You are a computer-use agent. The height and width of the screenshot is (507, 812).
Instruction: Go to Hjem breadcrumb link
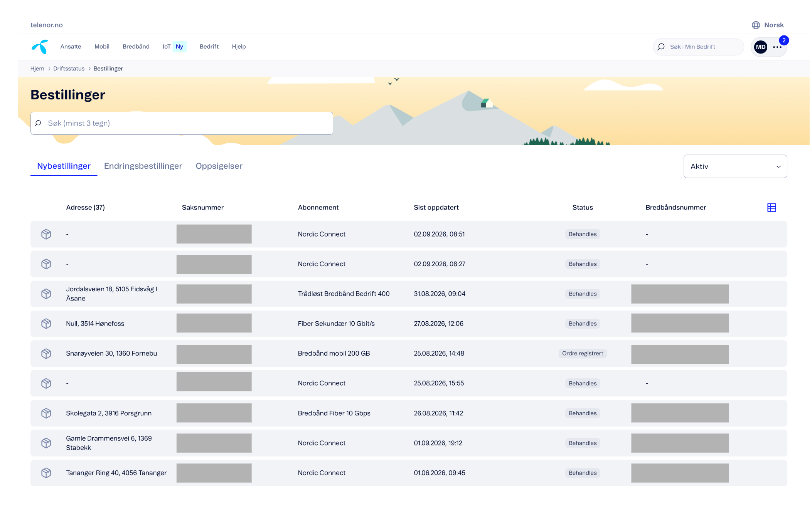click(x=37, y=69)
